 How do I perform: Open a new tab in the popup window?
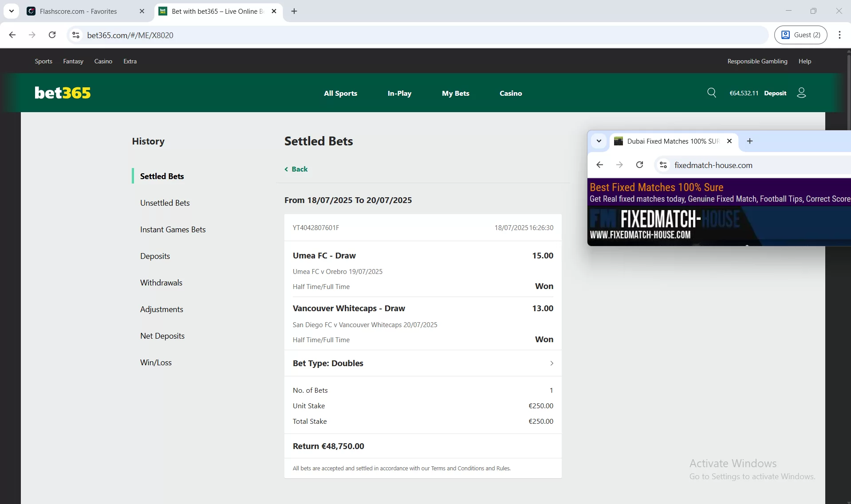tap(749, 141)
